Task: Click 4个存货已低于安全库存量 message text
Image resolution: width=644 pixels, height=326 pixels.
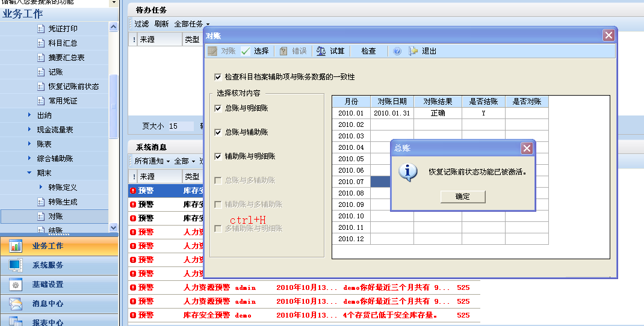Action: pos(390,315)
